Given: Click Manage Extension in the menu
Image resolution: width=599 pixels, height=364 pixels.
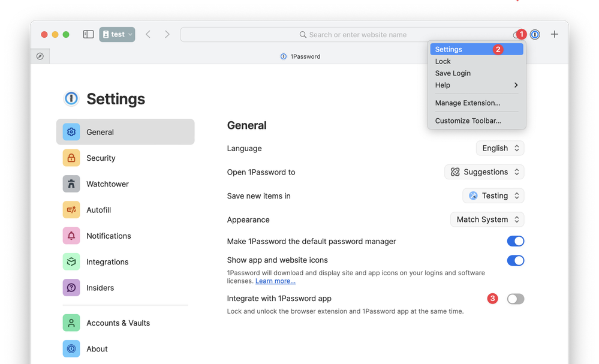Looking at the screenshot, I should (468, 103).
